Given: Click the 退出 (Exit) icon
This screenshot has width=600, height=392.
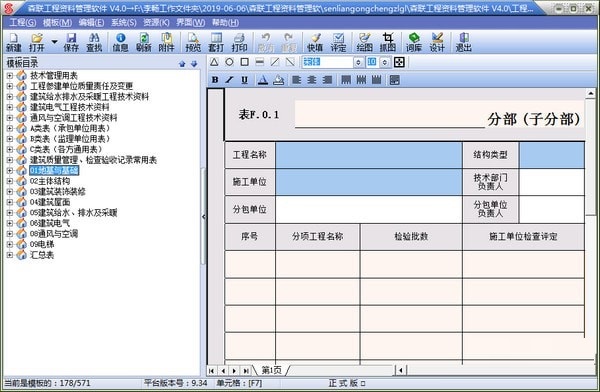Looking at the screenshot, I should pyautogui.click(x=463, y=42).
